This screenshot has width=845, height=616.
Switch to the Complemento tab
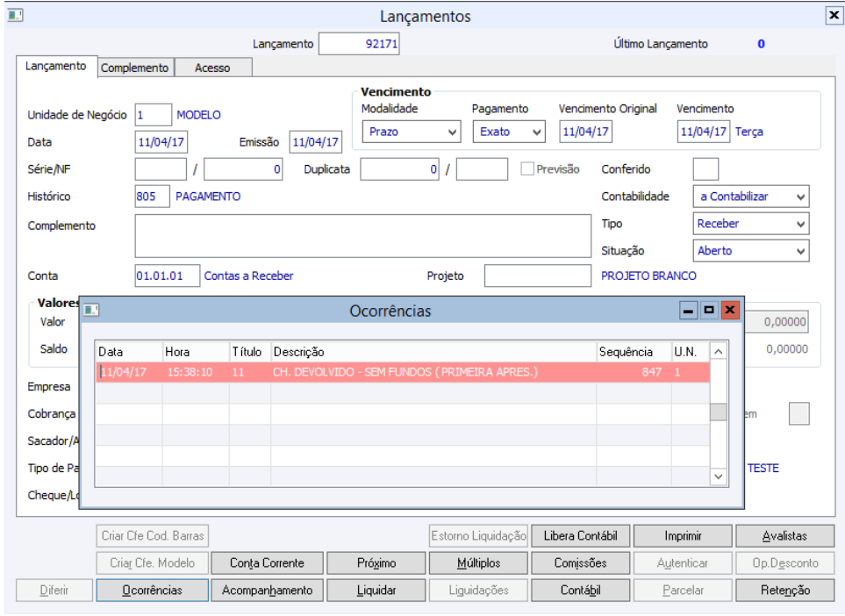(x=135, y=68)
